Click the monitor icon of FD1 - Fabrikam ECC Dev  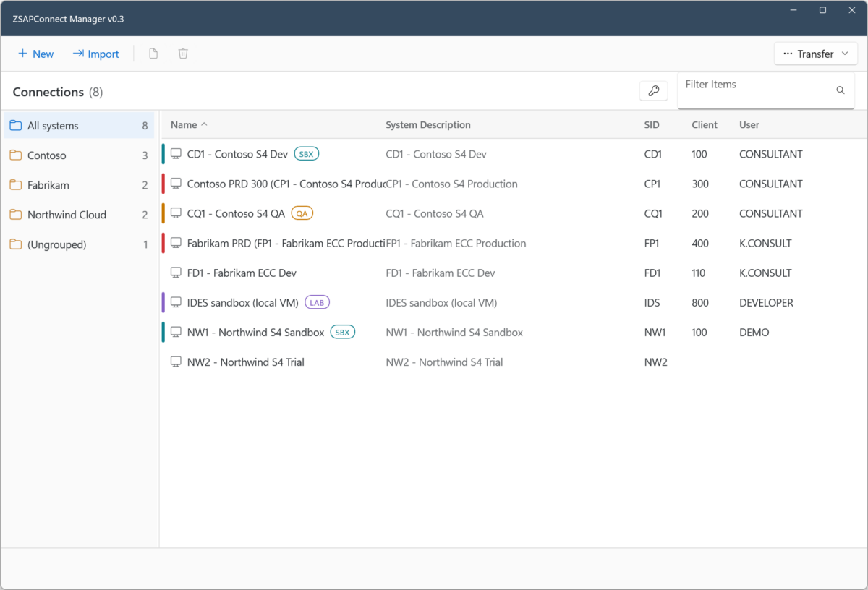tap(176, 273)
